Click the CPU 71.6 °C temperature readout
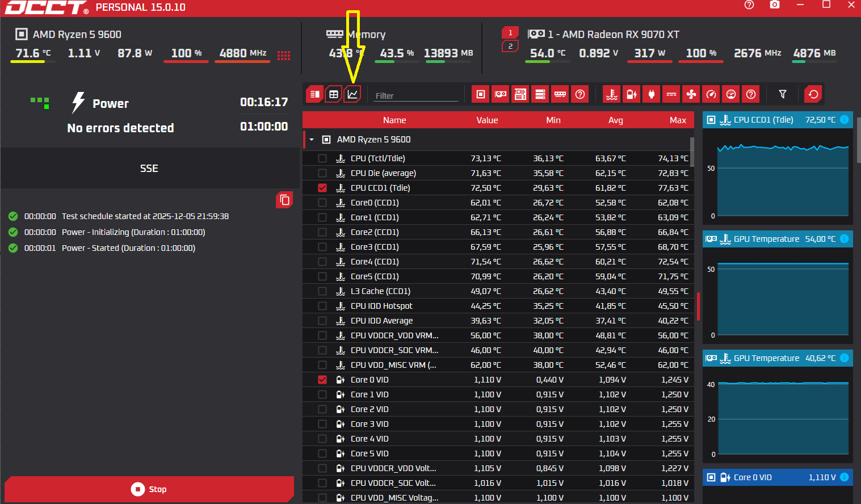This screenshot has width=861, height=504. (x=33, y=53)
